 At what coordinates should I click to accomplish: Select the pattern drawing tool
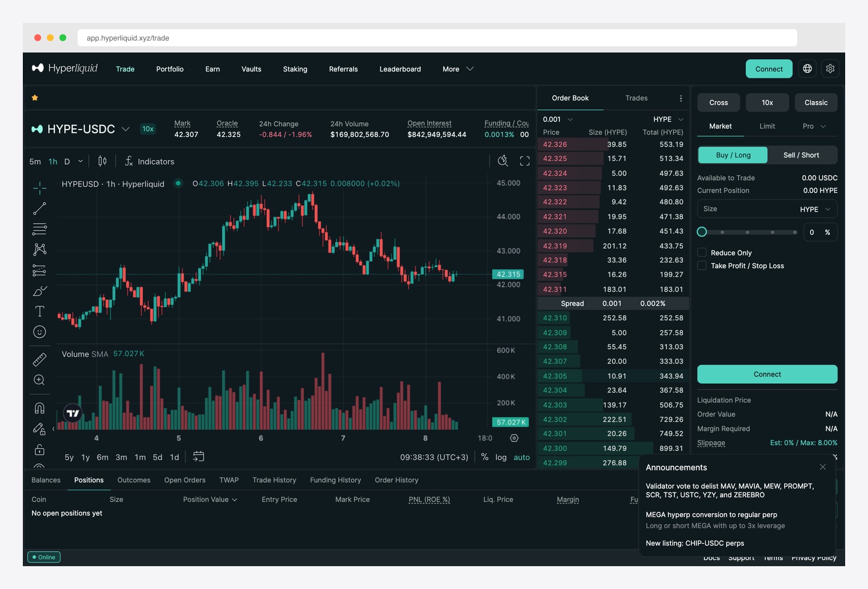coord(39,249)
